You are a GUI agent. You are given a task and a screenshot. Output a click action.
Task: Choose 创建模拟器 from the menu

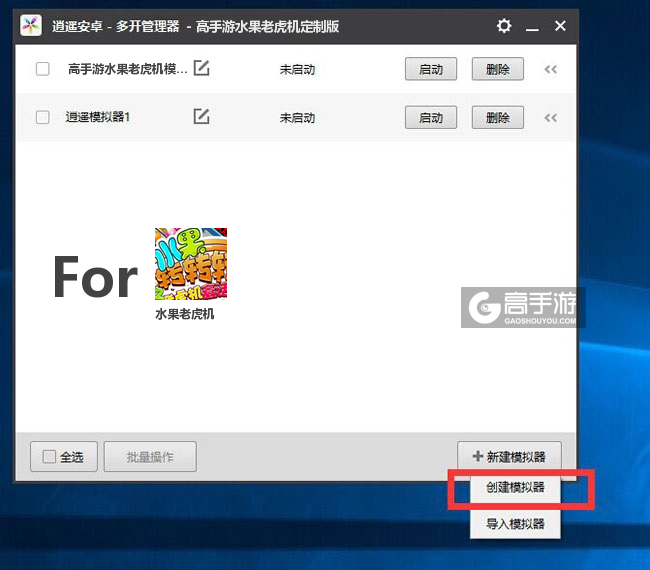(515, 489)
